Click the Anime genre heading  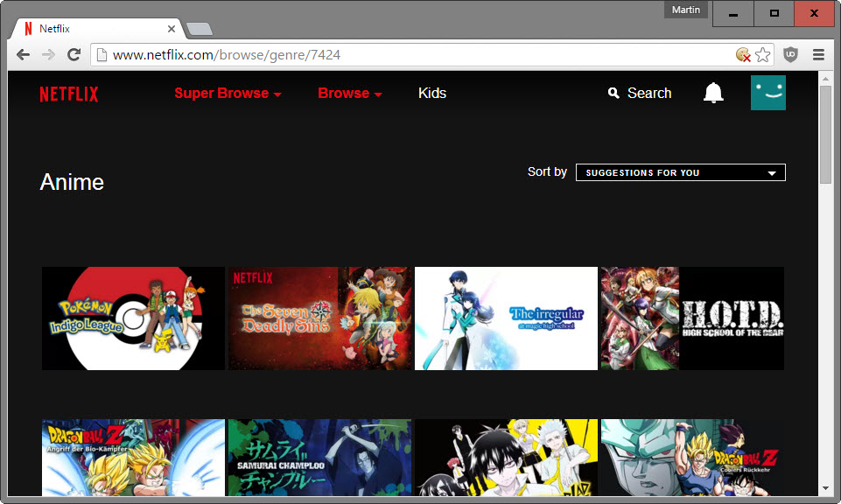click(72, 182)
